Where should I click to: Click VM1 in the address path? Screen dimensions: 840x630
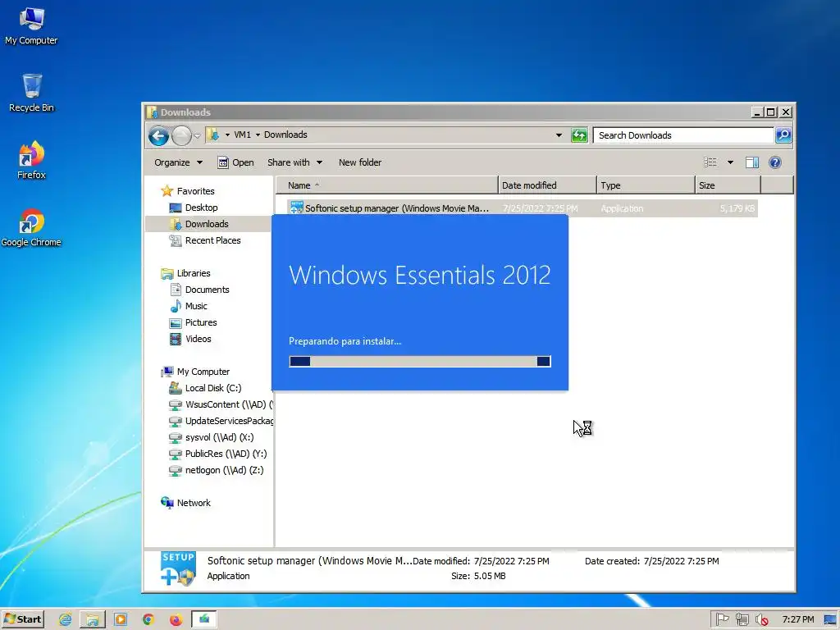(x=242, y=135)
